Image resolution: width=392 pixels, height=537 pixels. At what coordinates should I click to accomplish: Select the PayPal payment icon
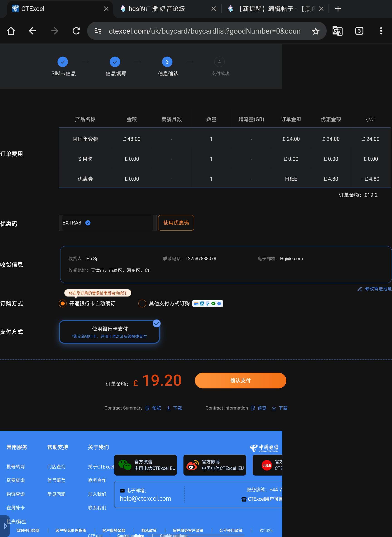pyautogui.click(x=208, y=304)
